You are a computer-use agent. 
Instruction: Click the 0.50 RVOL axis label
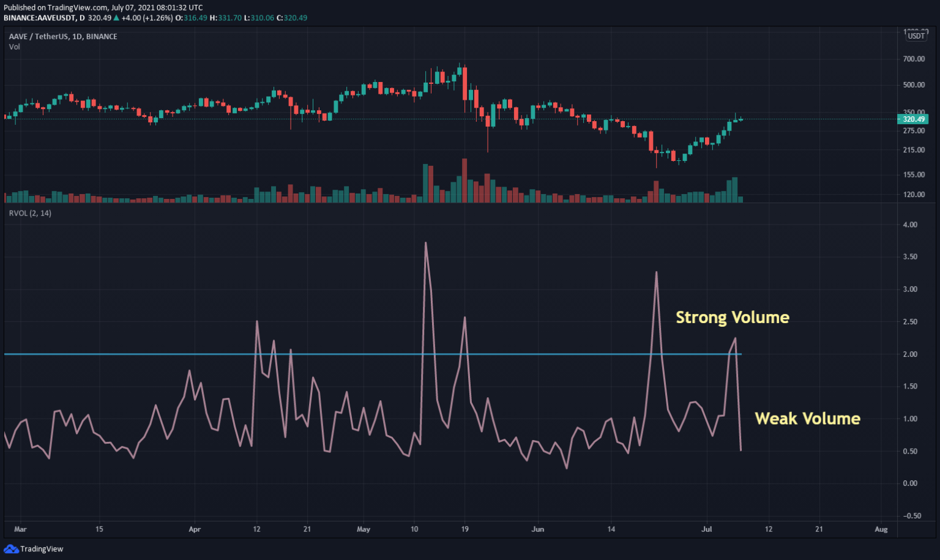[x=910, y=451]
